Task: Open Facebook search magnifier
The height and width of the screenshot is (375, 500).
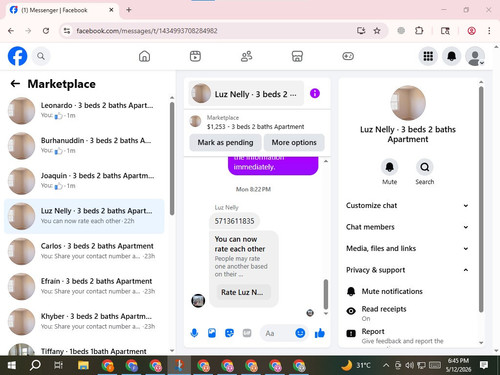Action: [x=41, y=56]
